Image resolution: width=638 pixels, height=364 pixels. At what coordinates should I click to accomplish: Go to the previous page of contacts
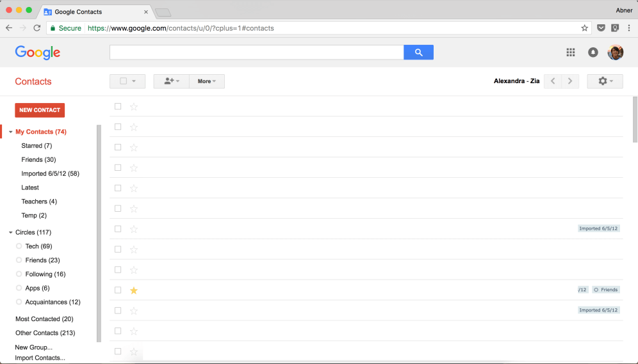pyautogui.click(x=553, y=81)
